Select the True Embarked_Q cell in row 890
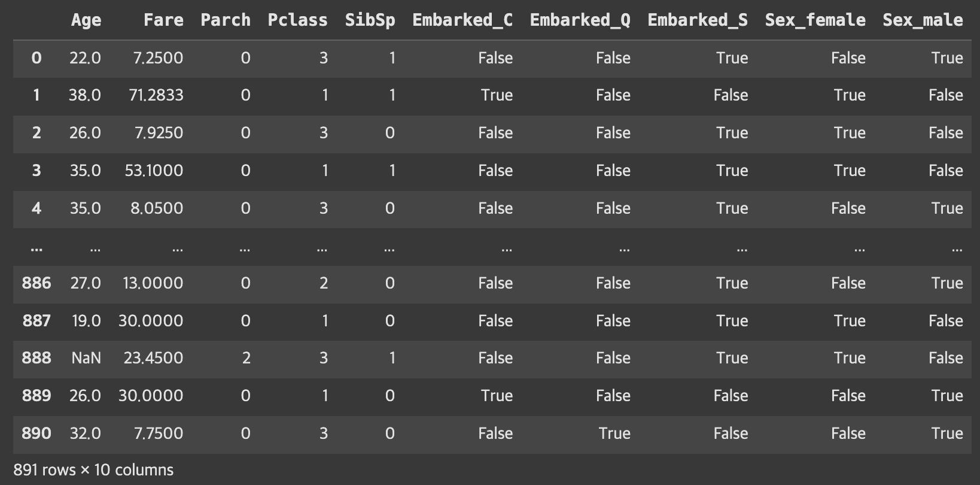 614,433
